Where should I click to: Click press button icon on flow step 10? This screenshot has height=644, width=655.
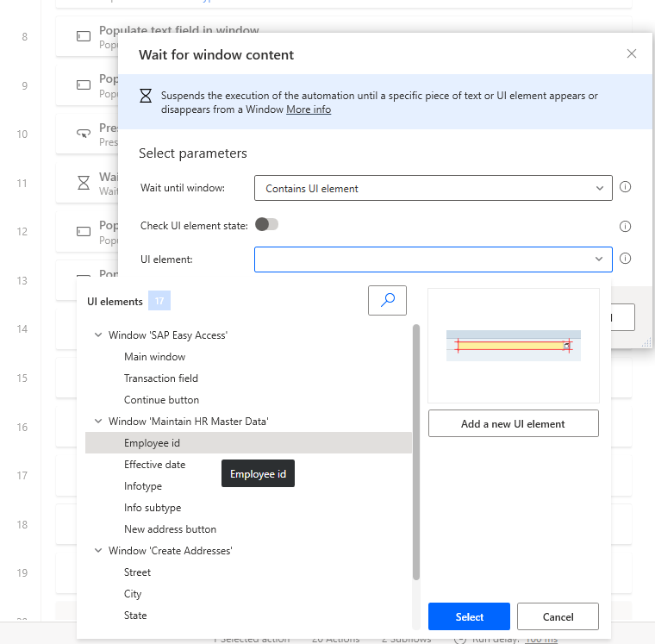coord(84,134)
